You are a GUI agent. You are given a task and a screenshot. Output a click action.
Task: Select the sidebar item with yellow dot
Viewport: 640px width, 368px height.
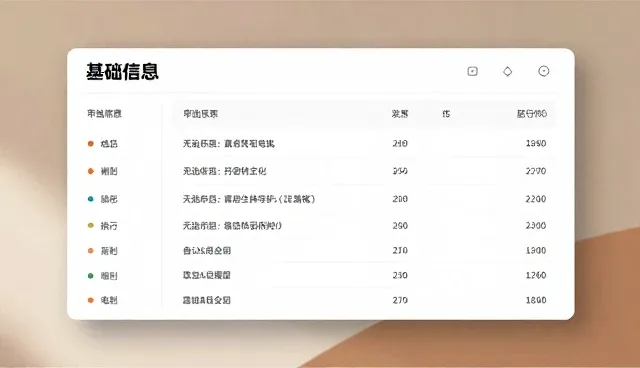103,226
